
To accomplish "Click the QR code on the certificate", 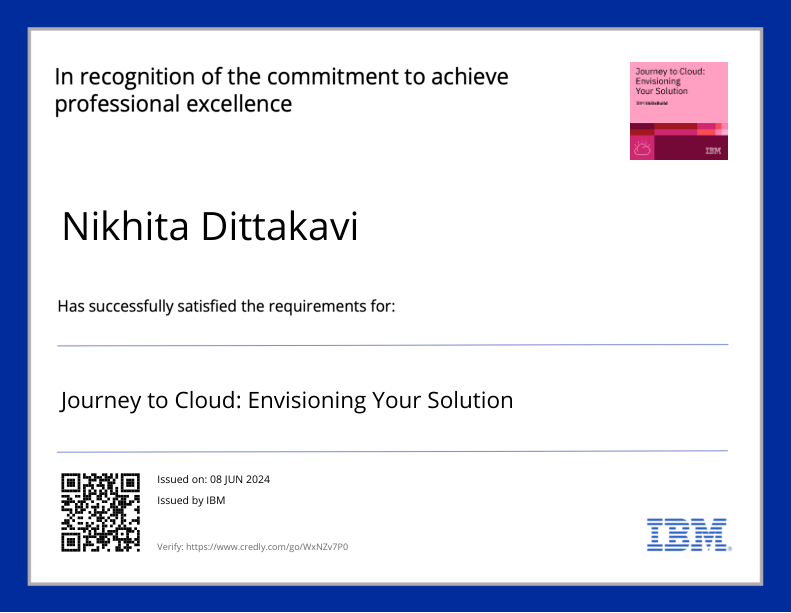I will tap(99, 512).
